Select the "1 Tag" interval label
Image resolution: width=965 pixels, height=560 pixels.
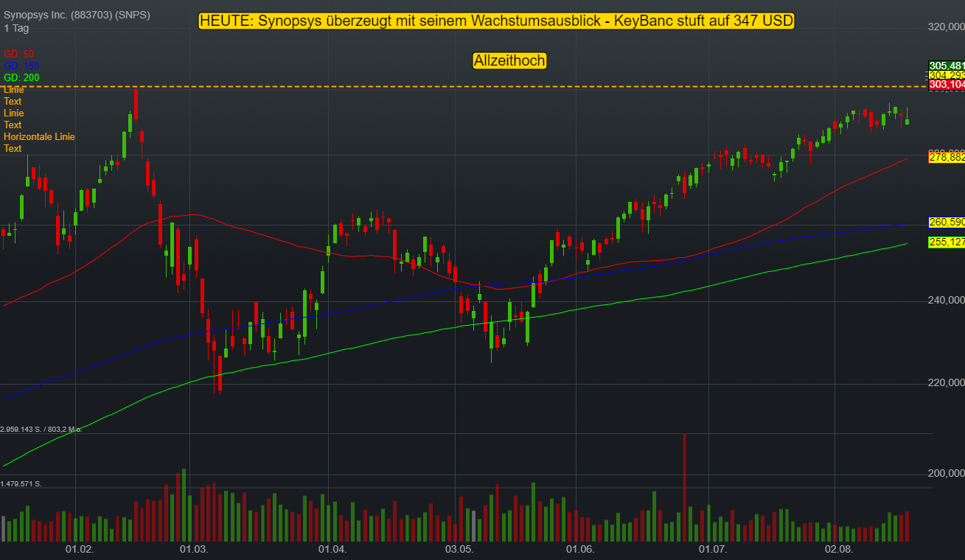[16, 28]
